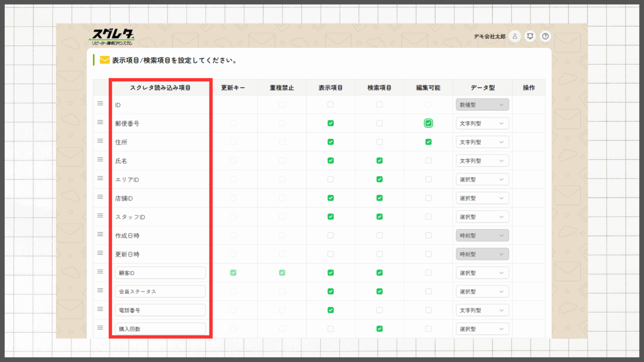
Task: Check 検索項目 for 電話番号 row
Action: 380,310
